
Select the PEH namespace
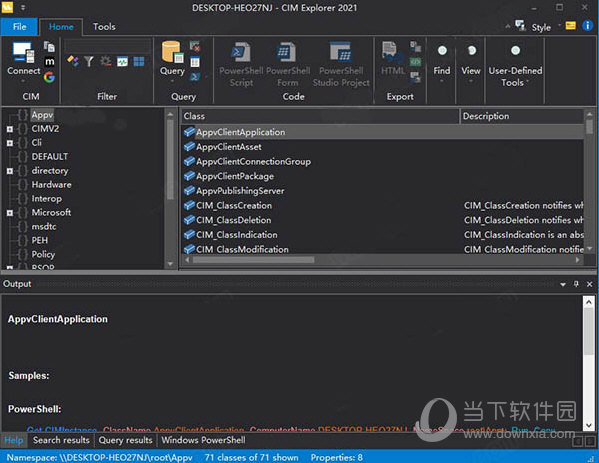39,240
